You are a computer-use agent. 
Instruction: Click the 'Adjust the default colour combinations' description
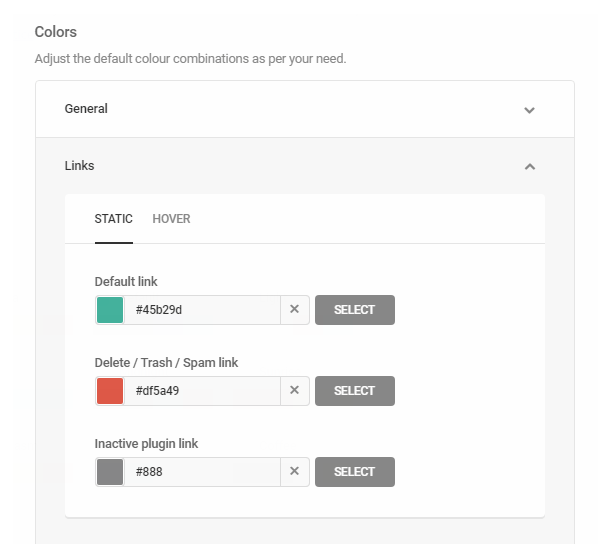190,59
